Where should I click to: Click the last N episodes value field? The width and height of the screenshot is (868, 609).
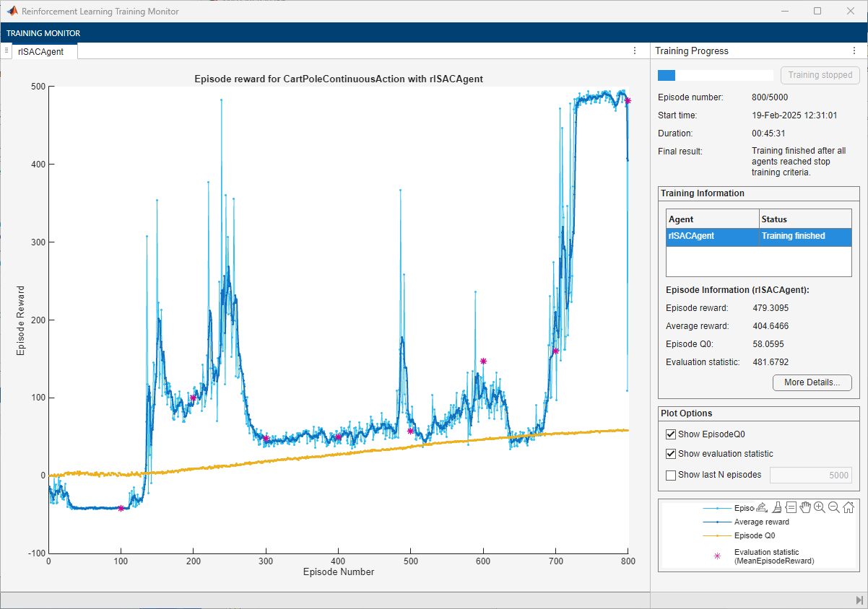point(811,475)
